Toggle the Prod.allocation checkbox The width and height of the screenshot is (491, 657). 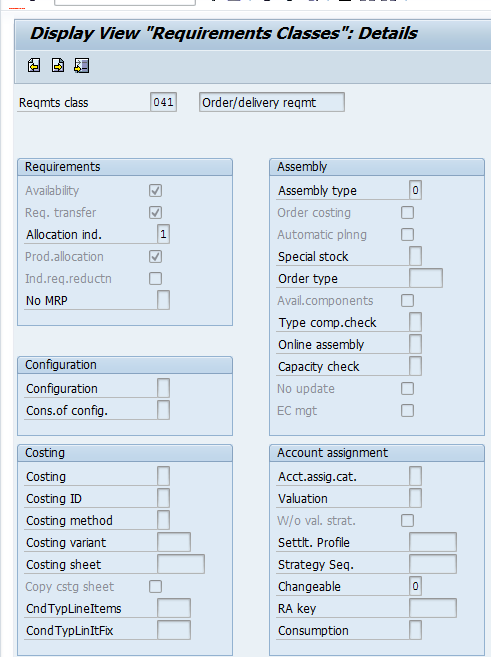[155, 256]
